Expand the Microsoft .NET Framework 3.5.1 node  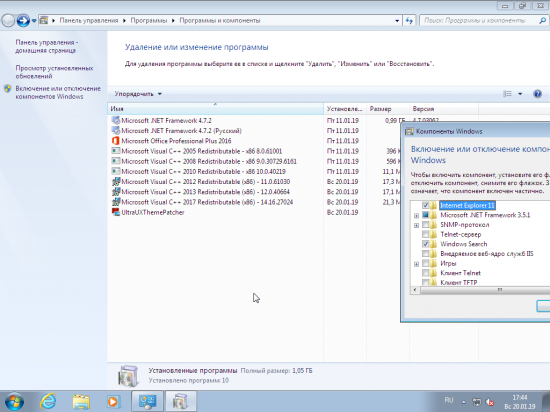click(x=416, y=216)
